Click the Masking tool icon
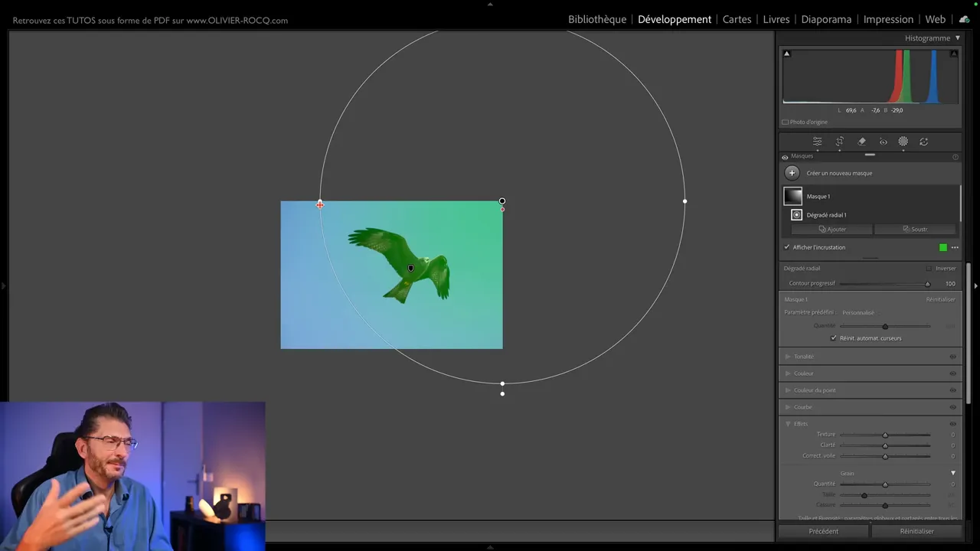This screenshot has width=980, height=551. (903, 142)
